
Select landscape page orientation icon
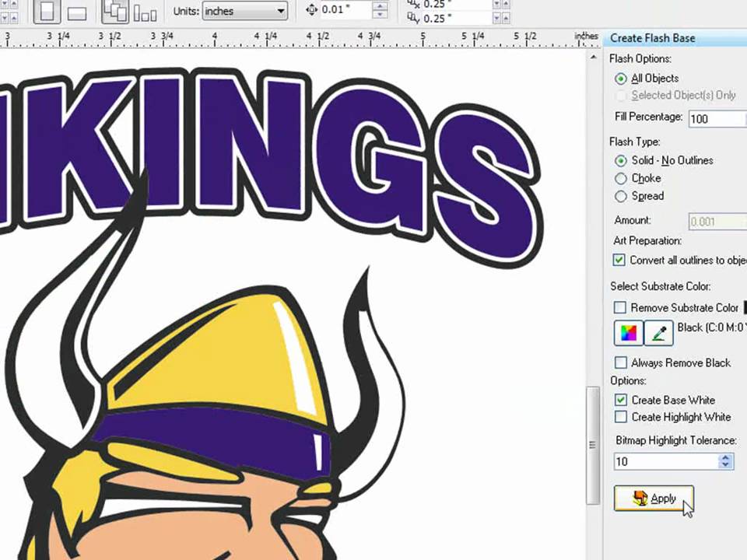(76, 12)
